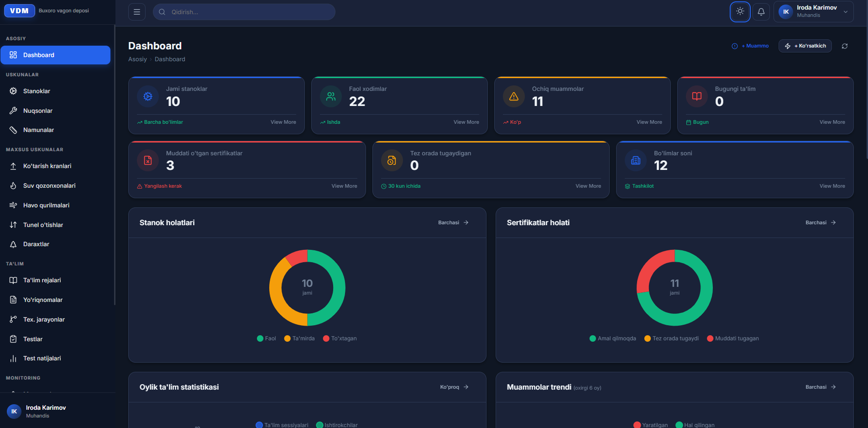
Task: View More on Jami stanoklar card
Action: click(283, 122)
